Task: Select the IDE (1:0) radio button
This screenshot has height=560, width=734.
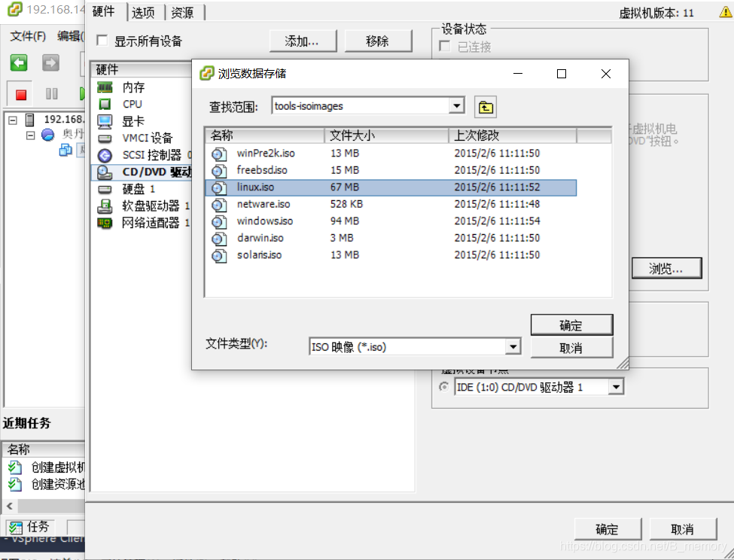Action: (444, 386)
